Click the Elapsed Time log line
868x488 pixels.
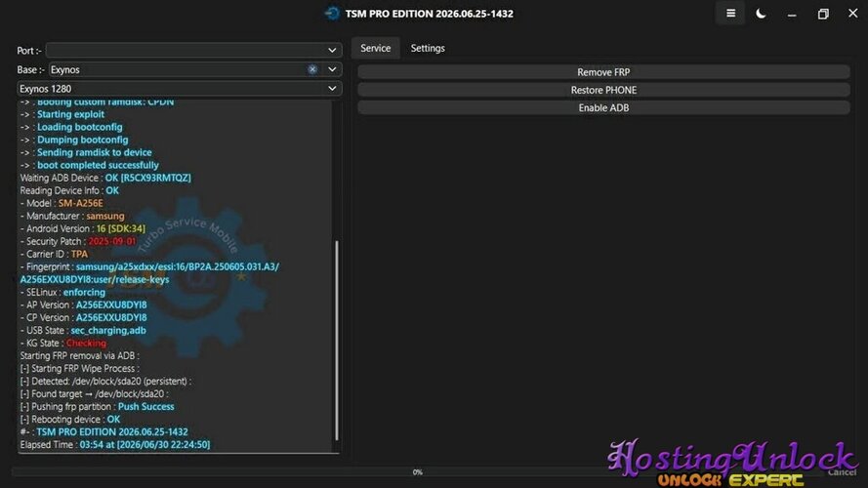tap(115, 444)
